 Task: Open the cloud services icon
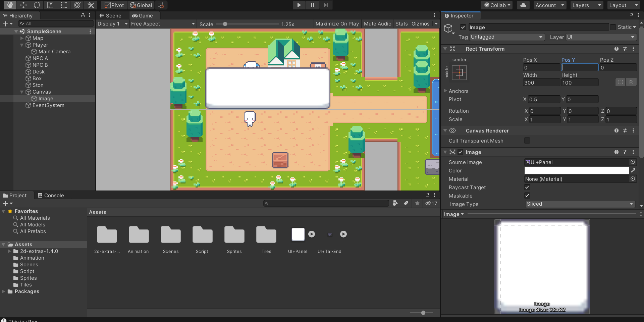pyautogui.click(x=523, y=5)
